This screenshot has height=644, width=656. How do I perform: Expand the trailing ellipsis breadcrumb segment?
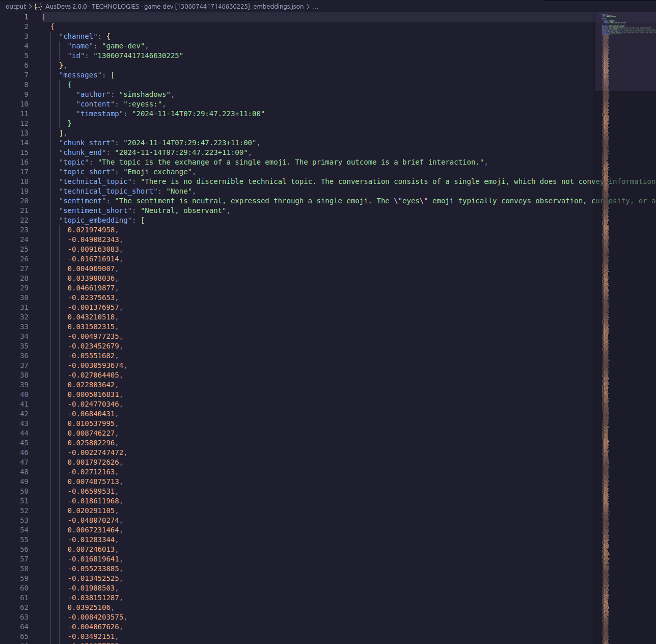315,7
